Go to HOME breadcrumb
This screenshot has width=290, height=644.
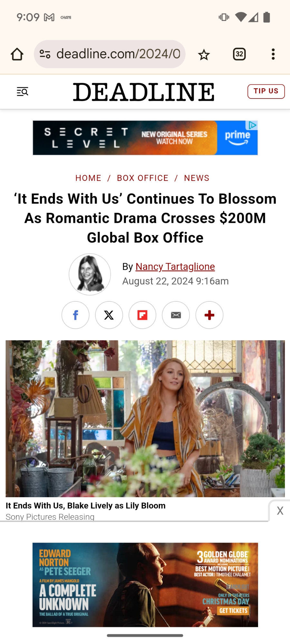coord(88,178)
